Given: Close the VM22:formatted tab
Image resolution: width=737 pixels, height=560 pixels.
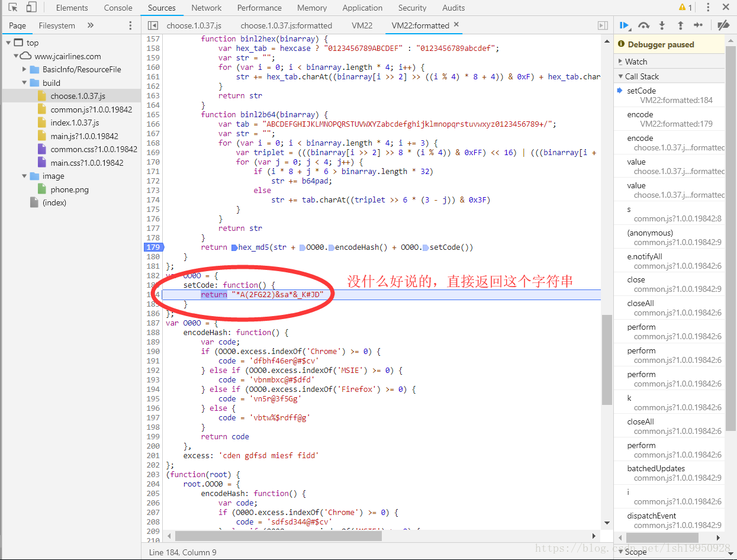Looking at the screenshot, I should click(456, 25).
